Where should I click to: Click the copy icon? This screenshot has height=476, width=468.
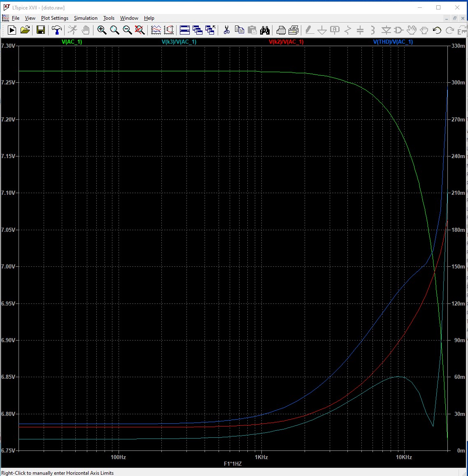(x=240, y=30)
